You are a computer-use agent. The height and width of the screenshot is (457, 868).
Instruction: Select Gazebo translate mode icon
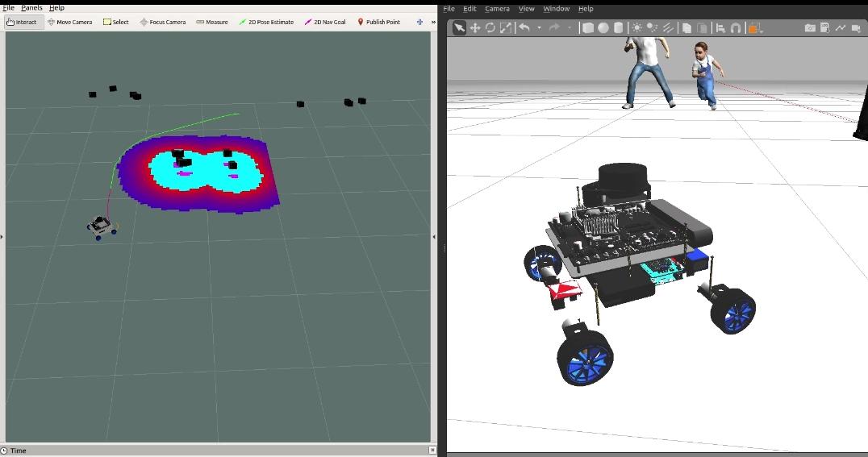[475, 27]
